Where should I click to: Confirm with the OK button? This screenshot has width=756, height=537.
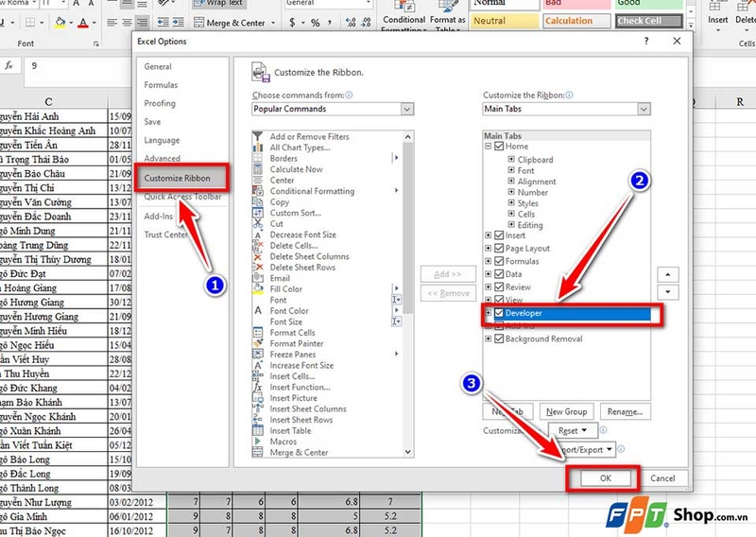606,478
